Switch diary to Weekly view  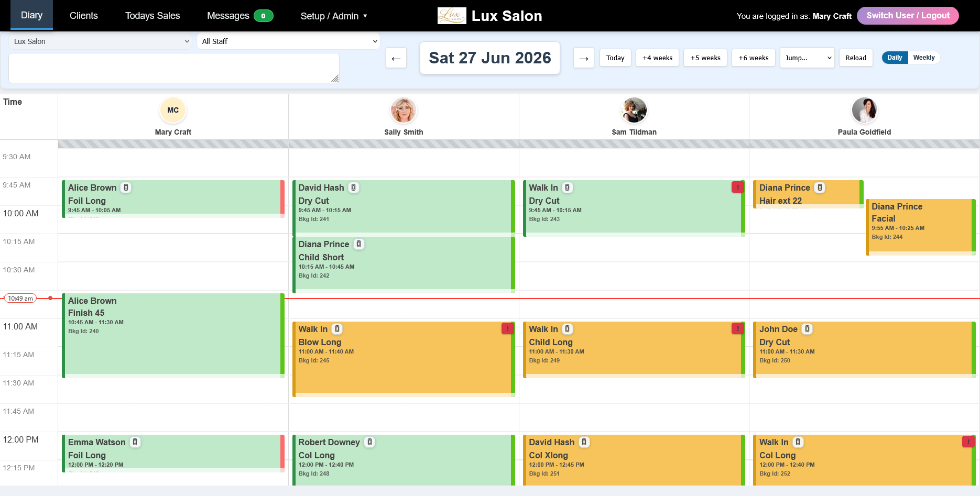923,58
